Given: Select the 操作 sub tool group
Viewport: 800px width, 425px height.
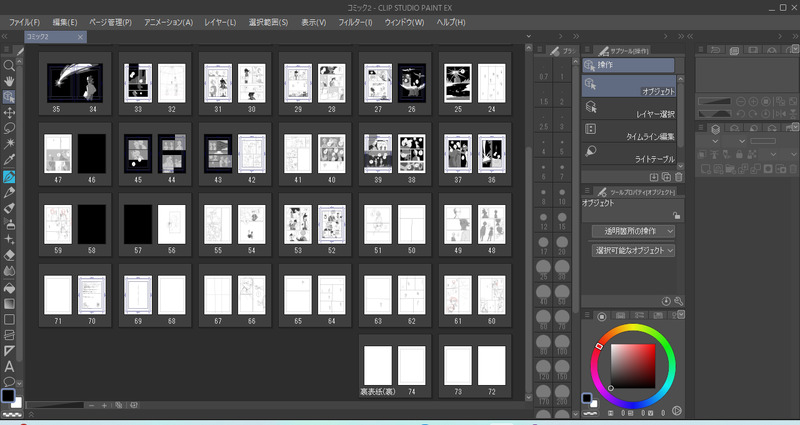Looking at the screenshot, I should coord(628,65).
